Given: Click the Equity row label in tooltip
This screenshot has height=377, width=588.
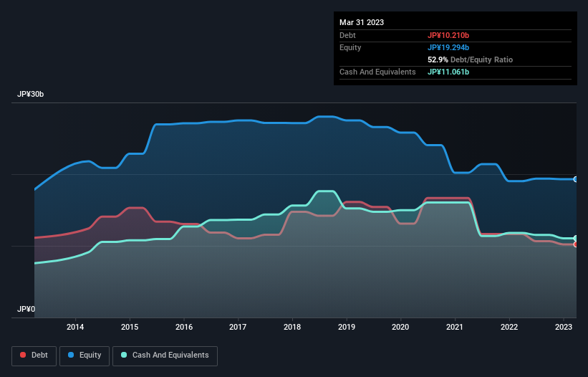Looking at the screenshot, I should point(350,47).
